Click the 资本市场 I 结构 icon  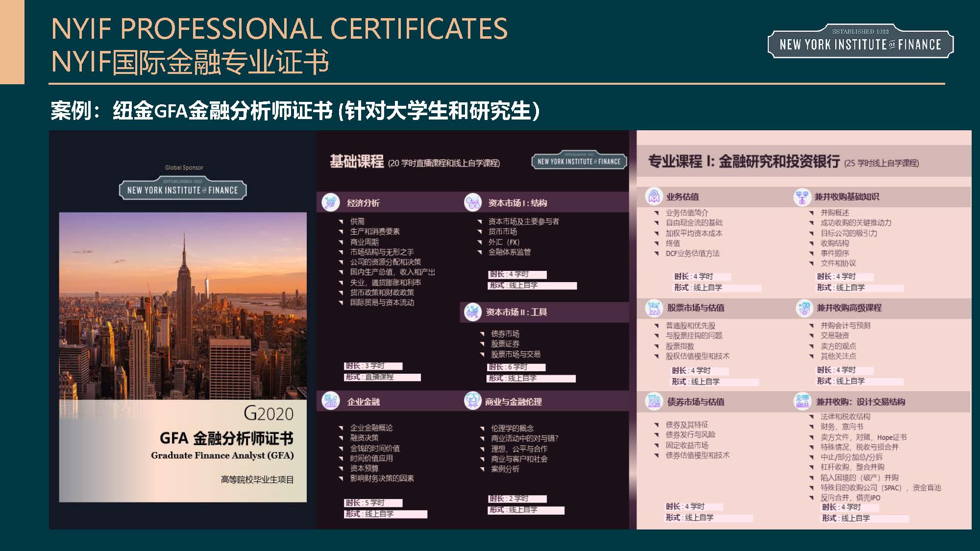click(x=473, y=202)
